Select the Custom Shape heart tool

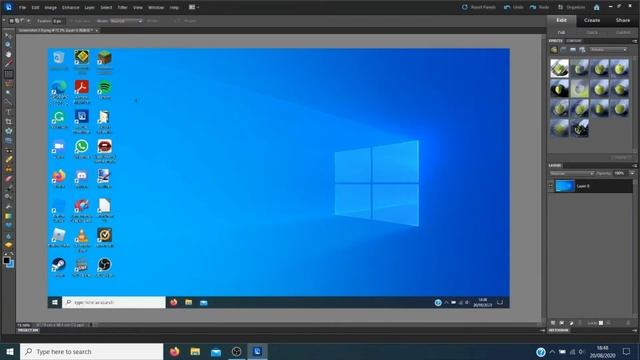(x=8, y=225)
